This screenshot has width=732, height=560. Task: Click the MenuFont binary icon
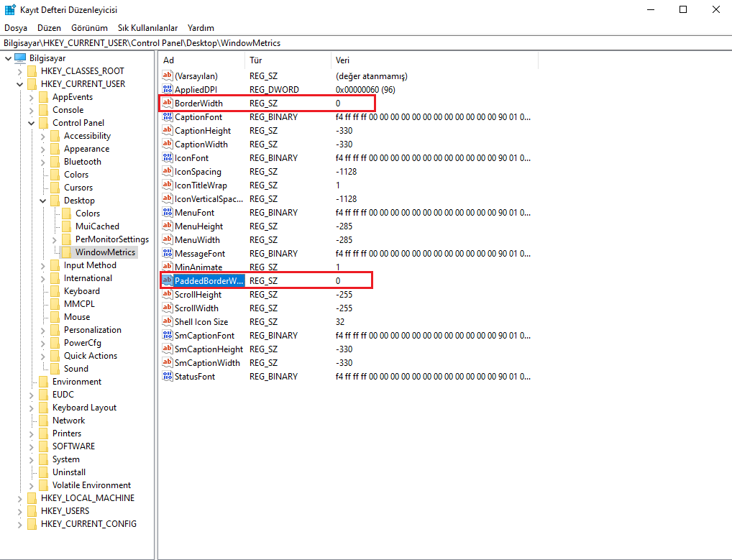coord(167,212)
